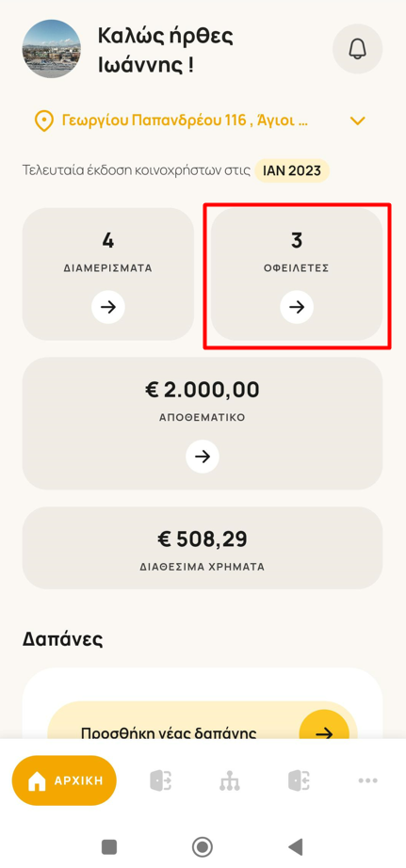Tap the € 508,29 available money card
The width and height of the screenshot is (406, 868).
point(203,548)
